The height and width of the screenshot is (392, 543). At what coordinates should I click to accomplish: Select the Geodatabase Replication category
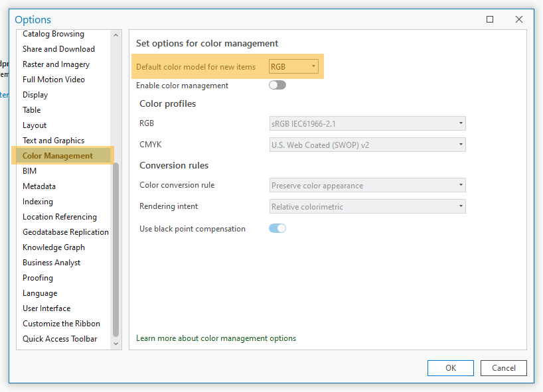coord(65,231)
